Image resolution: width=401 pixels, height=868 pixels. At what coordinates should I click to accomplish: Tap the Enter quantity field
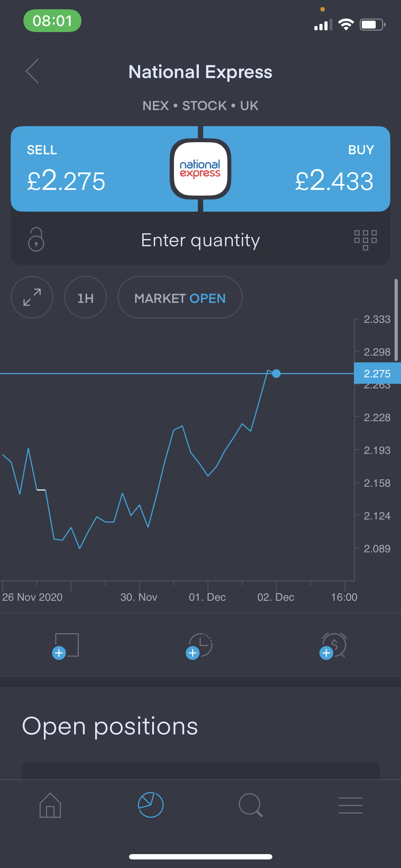point(200,240)
